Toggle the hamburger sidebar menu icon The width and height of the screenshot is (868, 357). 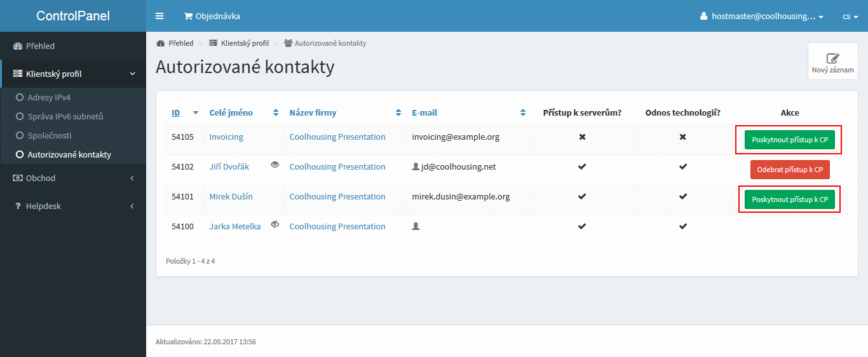159,16
